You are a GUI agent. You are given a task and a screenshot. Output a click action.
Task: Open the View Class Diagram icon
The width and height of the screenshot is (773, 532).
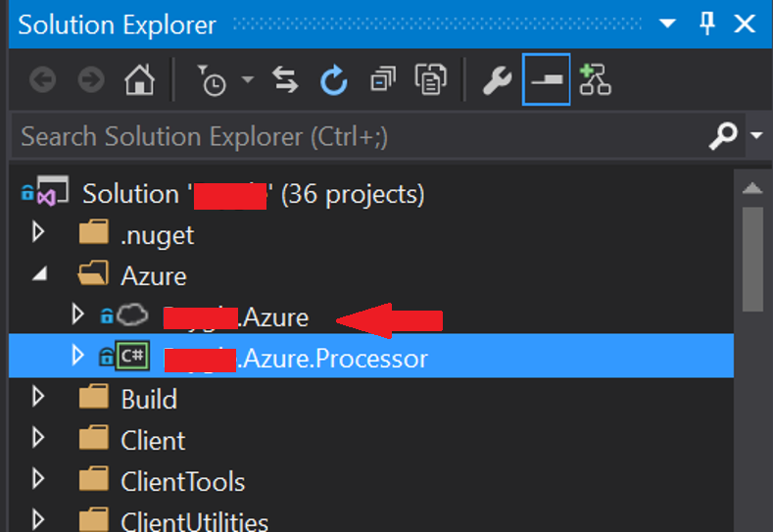click(x=595, y=80)
